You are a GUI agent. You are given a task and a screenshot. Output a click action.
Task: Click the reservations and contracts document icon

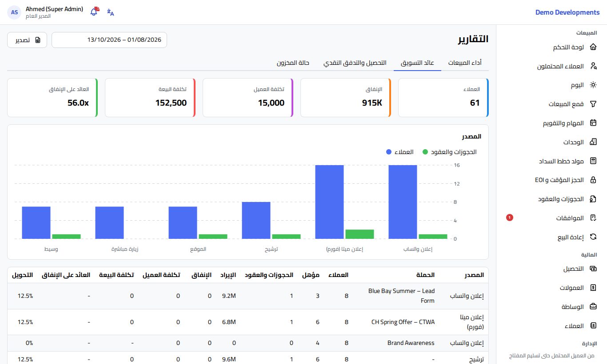(x=593, y=199)
